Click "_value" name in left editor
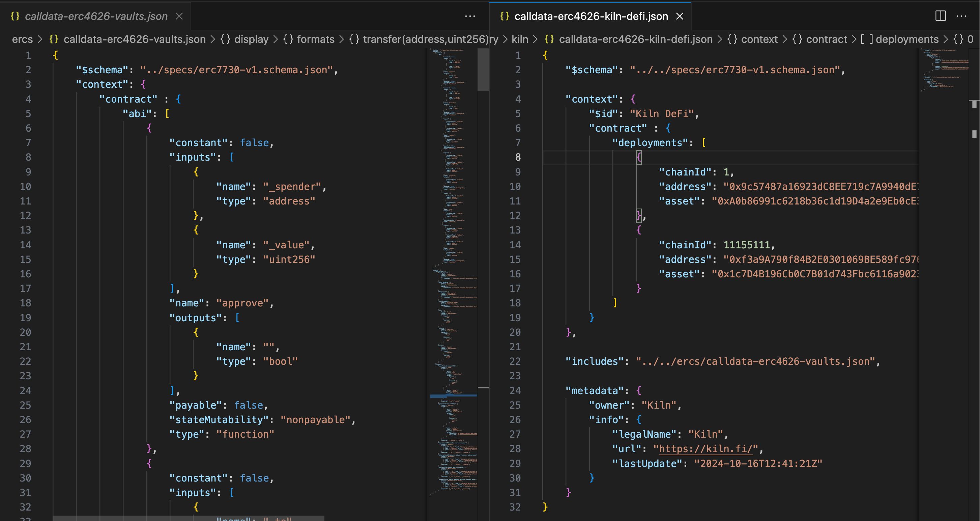This screenshot has height=521, width=980. pyautogui.click(x=286, y=245)
